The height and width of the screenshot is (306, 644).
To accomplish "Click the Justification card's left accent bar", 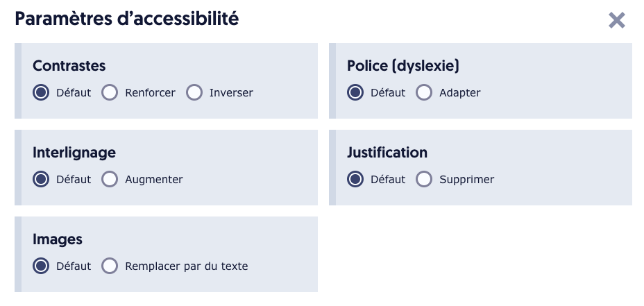I will click(332, 167).
